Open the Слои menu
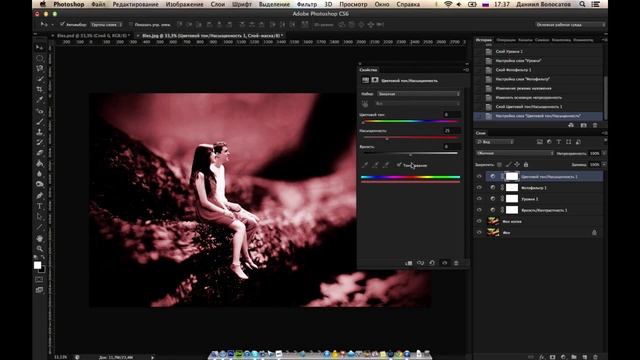The width and height of the screenshot is (640, 360). [x=218, y=4]
